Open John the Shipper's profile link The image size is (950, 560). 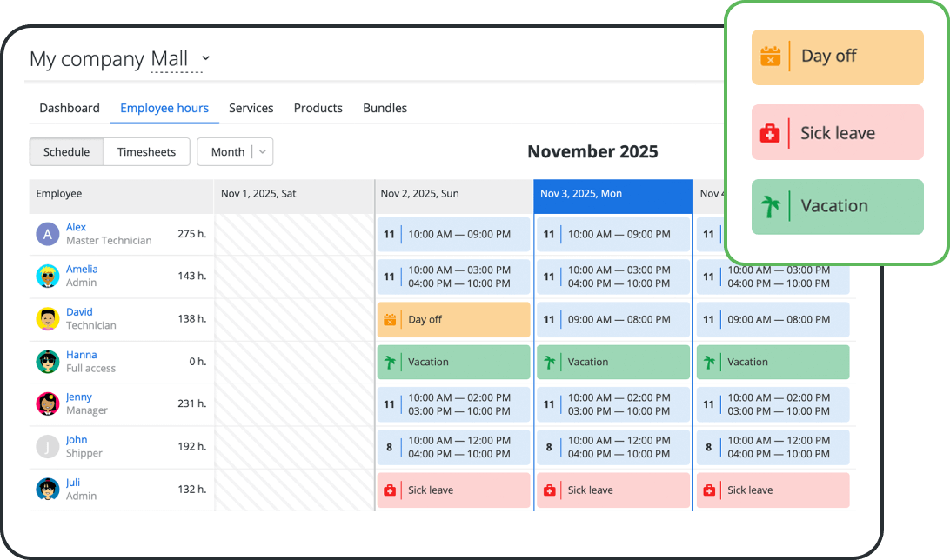[77, 439]
